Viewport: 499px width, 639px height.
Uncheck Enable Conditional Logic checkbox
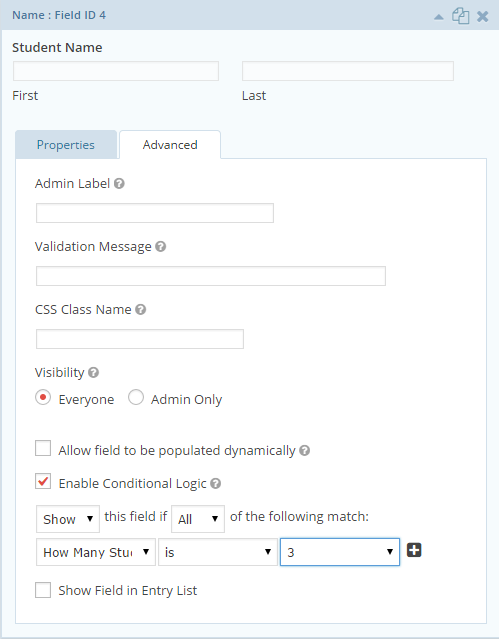(x=43, y=481)
